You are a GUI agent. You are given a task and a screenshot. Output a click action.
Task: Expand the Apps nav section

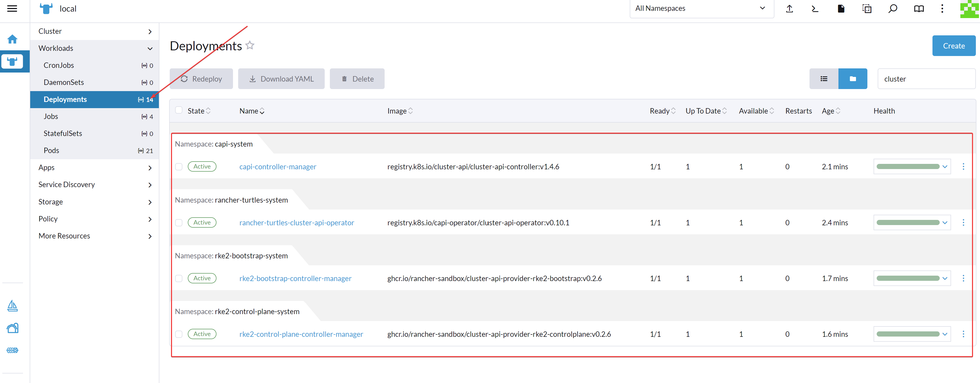[x=95, y=167]
